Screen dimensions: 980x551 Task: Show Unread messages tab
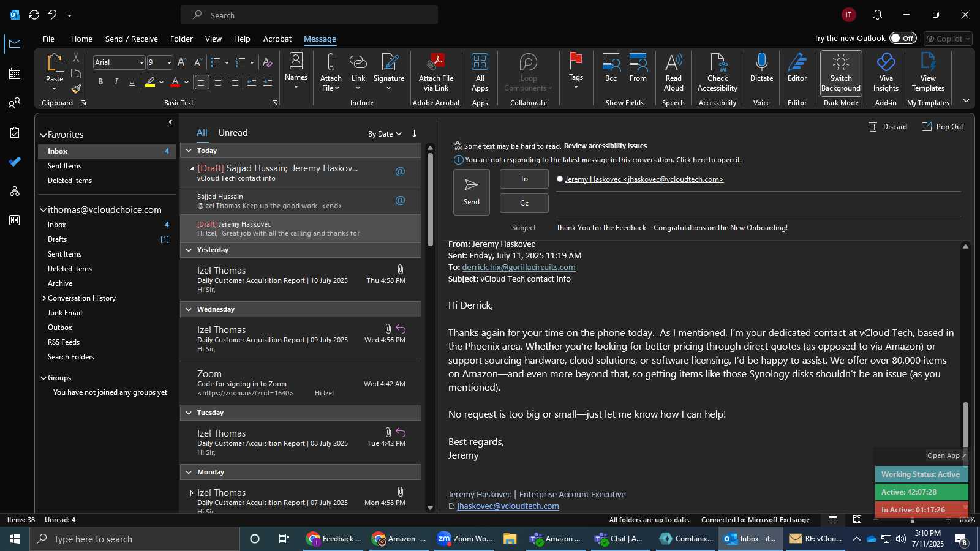[x=233, y=133]
